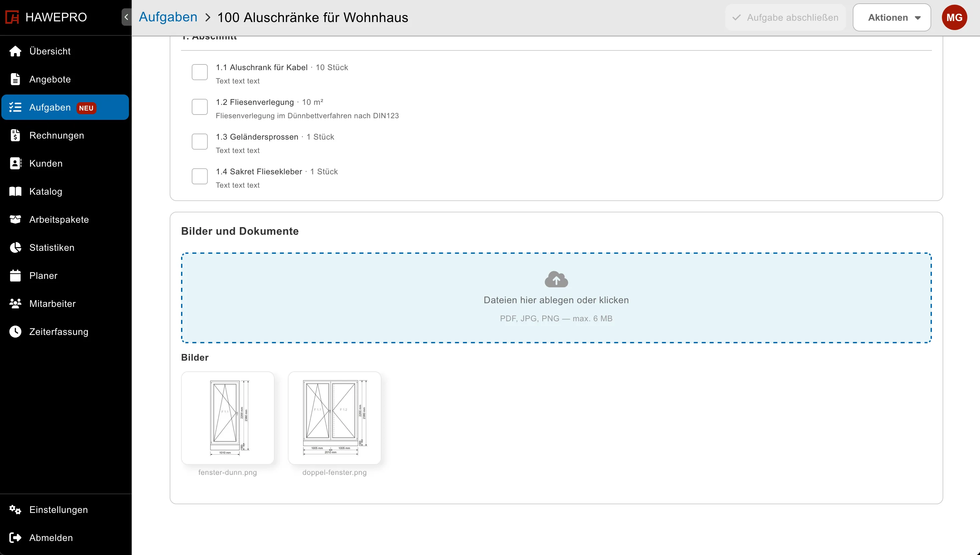Click the Abmelden logout icon
This screenshot has height=555, width=980.
coord(15,537)
